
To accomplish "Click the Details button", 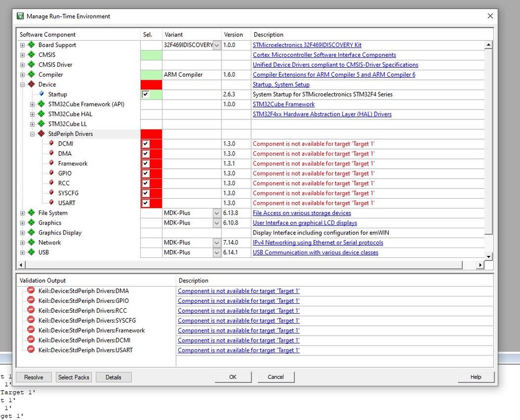I will coord(114,377).
